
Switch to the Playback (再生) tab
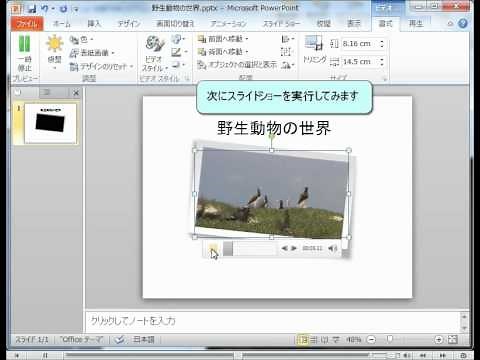point(416,23)
